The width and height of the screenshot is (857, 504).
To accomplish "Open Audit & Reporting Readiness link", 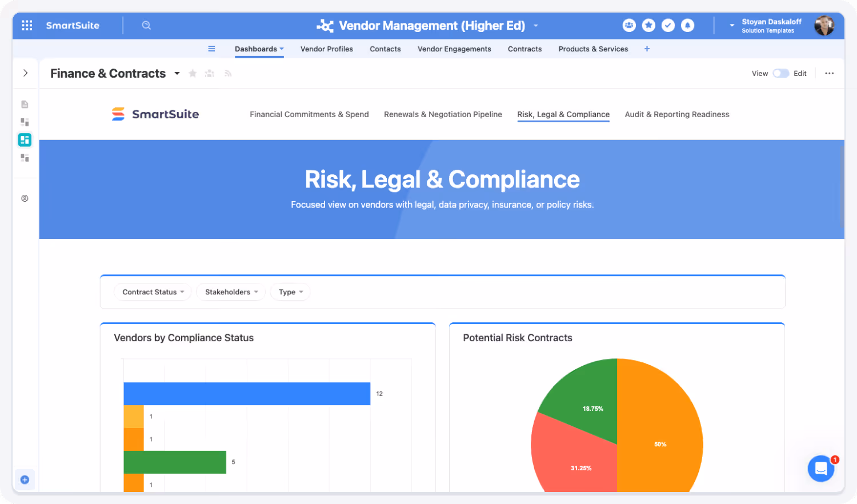I will point(677,114).
